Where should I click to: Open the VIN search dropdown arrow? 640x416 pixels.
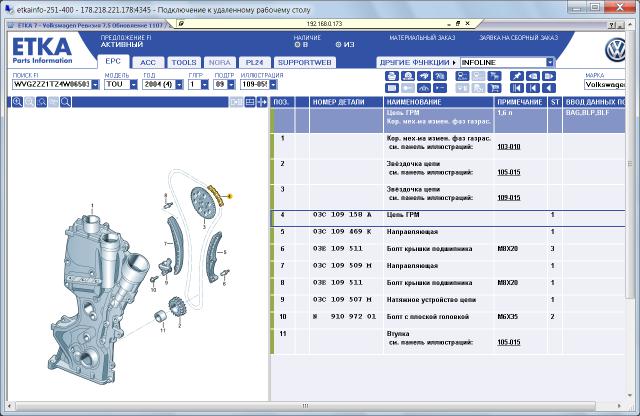[95, 85]
